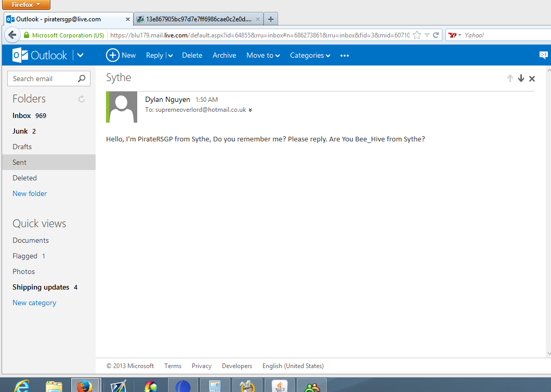Go to next message arrow
551x392 pixels.
521,79
